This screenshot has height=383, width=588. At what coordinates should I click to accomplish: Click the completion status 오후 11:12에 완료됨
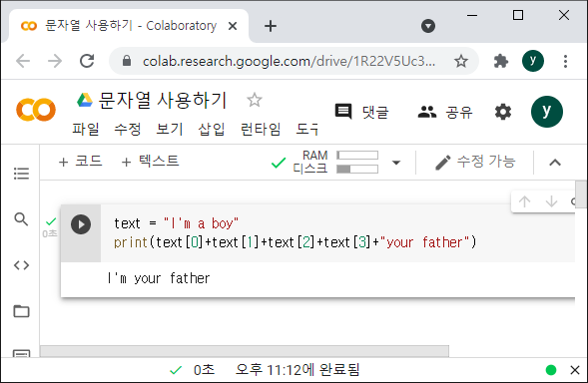coord(297,370)
